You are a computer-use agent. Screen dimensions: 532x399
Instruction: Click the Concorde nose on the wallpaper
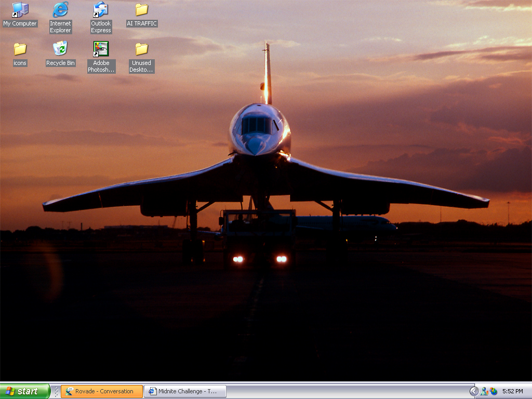click(255, 144)
